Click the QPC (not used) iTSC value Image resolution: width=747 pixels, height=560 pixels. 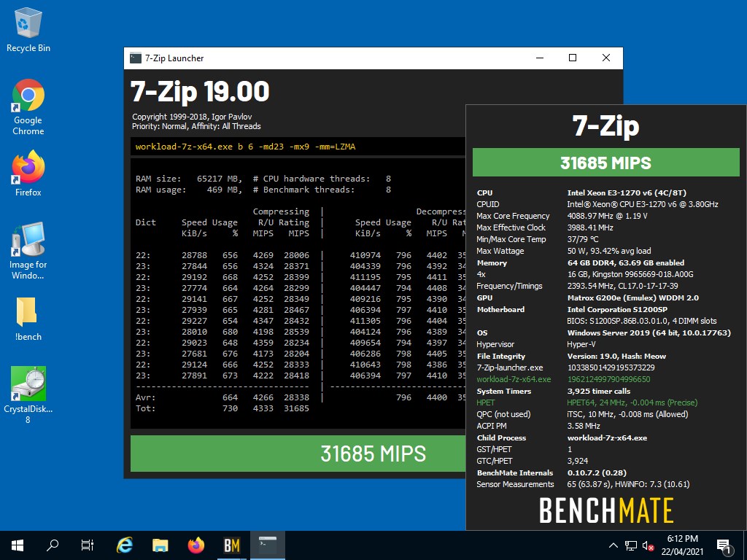[627, 414]
